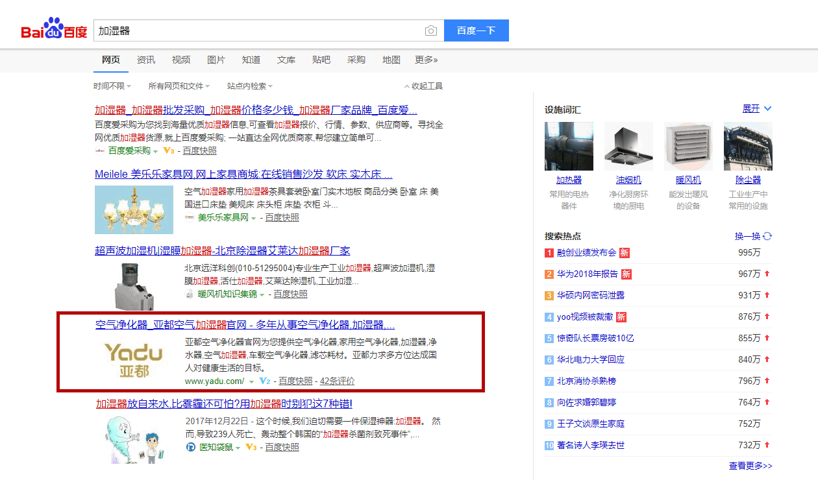The height and width of the screenshot is (504, 818).
Task: Click 新 badge beside yoo视频被裁撤
Action: tap(621, 317)
